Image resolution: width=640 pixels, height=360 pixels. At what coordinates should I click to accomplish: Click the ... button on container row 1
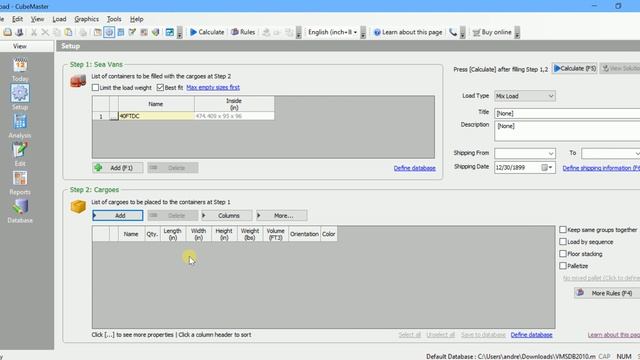click(x=114, y=116)
